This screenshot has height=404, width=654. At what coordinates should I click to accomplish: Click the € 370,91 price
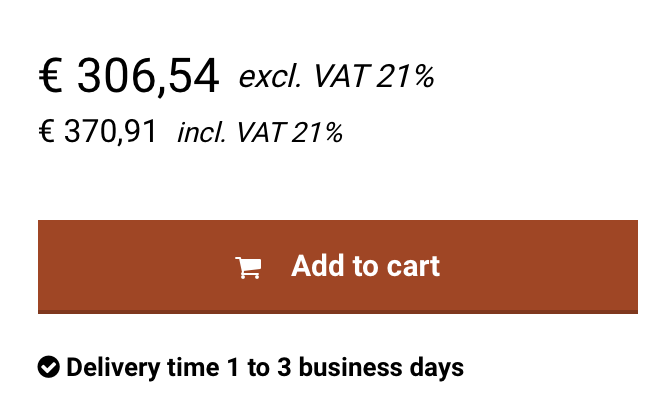(98, 132)
